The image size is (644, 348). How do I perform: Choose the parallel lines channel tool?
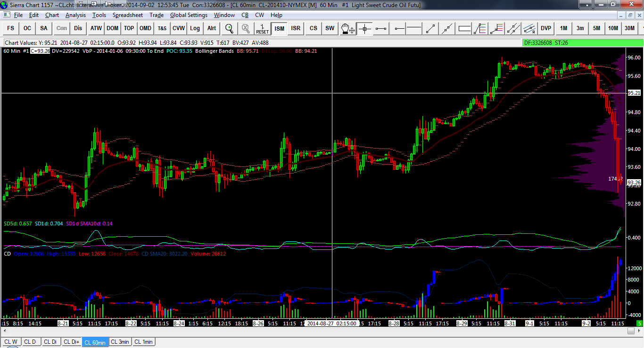pos(513,28)
